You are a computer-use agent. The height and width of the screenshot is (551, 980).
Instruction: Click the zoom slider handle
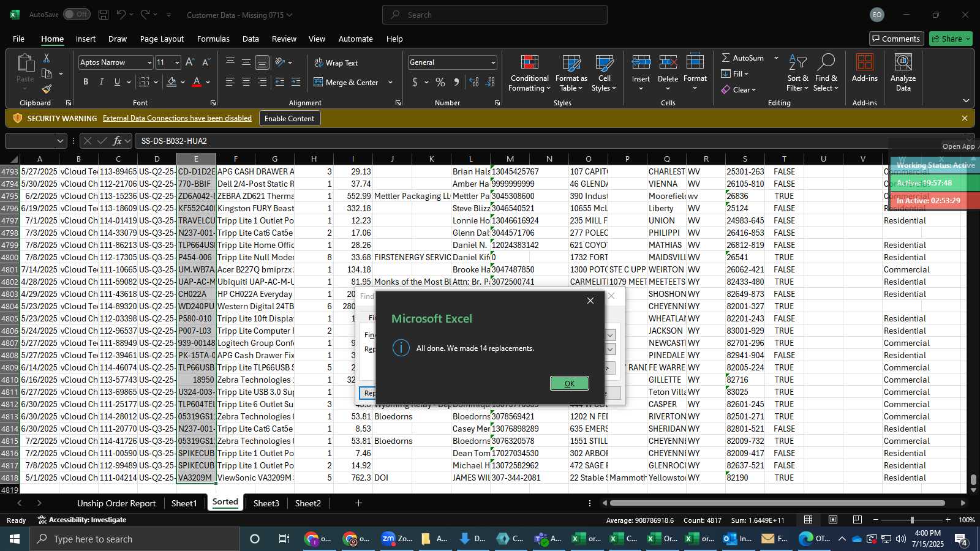tap(912, 520)
